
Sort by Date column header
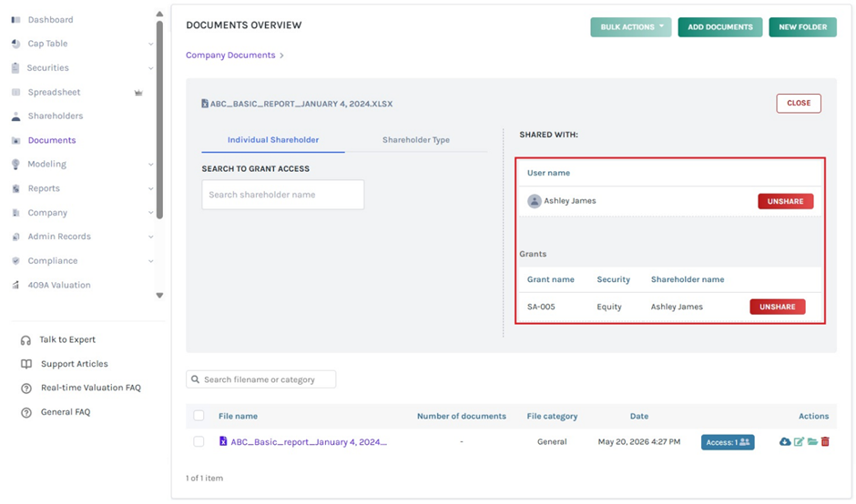tap(639, 416)
